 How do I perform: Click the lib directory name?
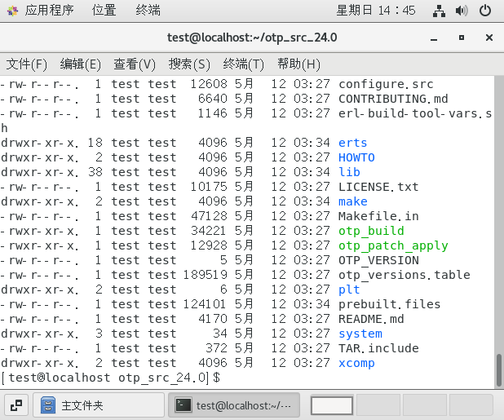point(349,172)
